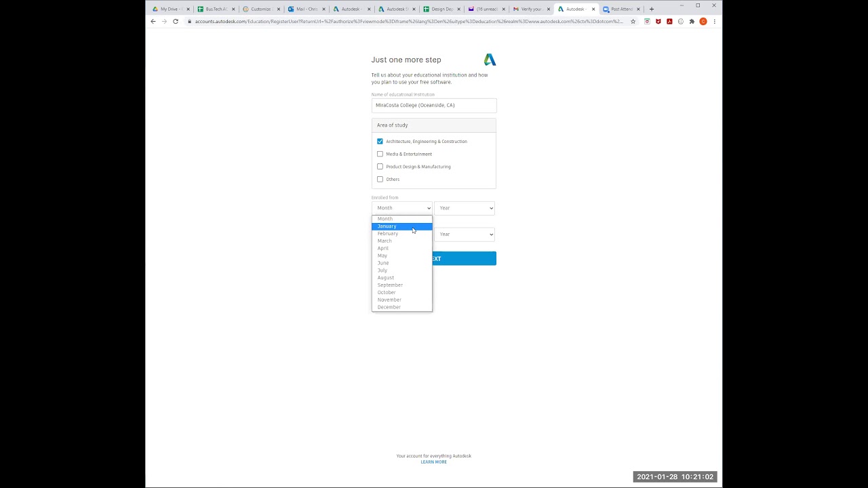868x488 pixels.
Task: Switch to the Mail tab
Action: (x=307, y=9)
